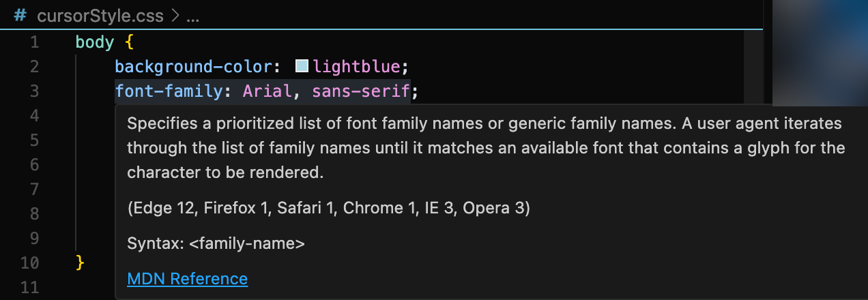Viewport: 868px width, 300px height.
Task: Open the MDN Reference link
Action: (187, 278)
